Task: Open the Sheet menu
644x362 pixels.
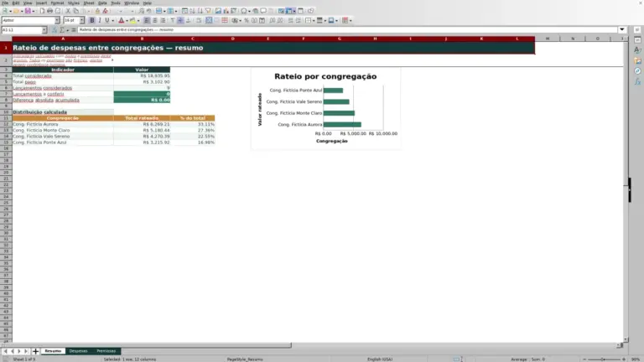Action: (89, 3)
